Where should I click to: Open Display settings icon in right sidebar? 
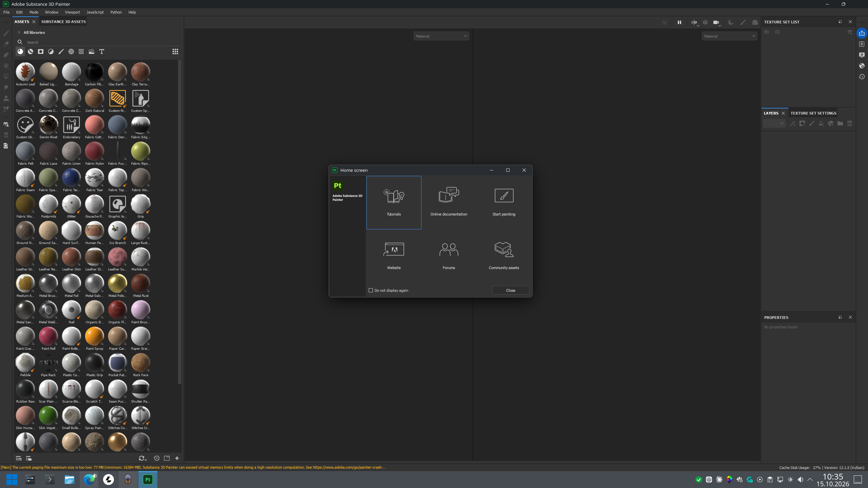point(862,55)
